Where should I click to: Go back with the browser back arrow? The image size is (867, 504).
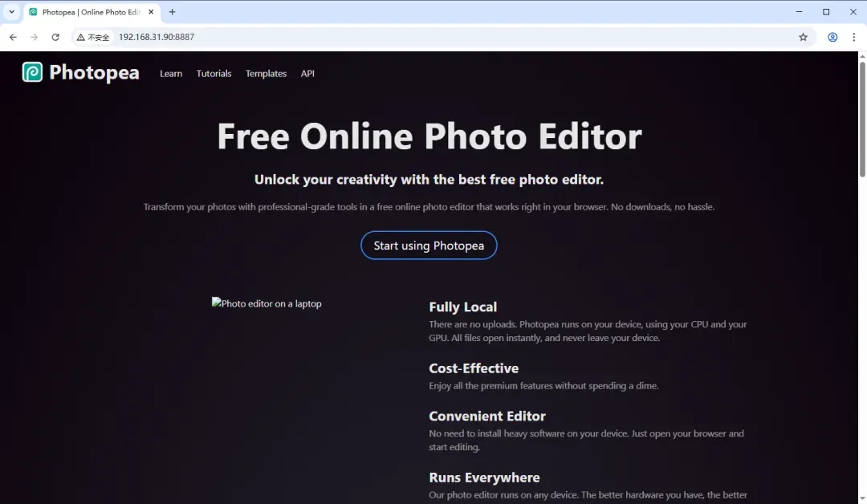tap(14, 37)
